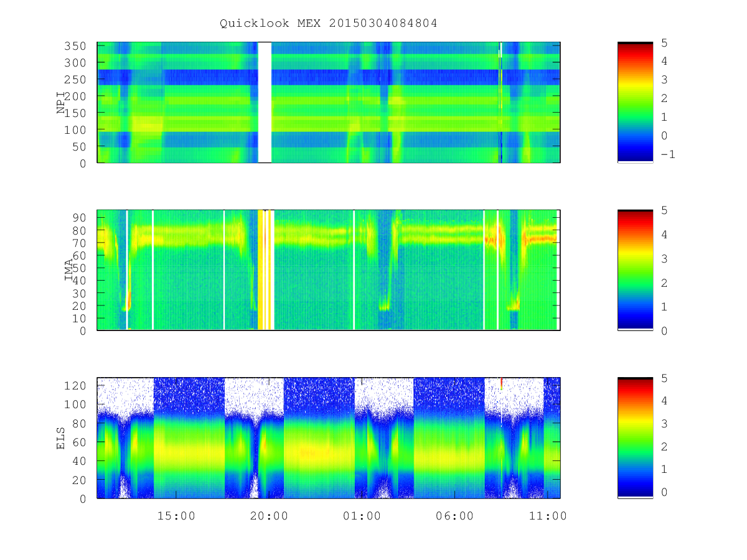The height and width of the screenshot is (560, 747).
Task: Click the 5 label on ELS color bar
Action: point(664,378)
